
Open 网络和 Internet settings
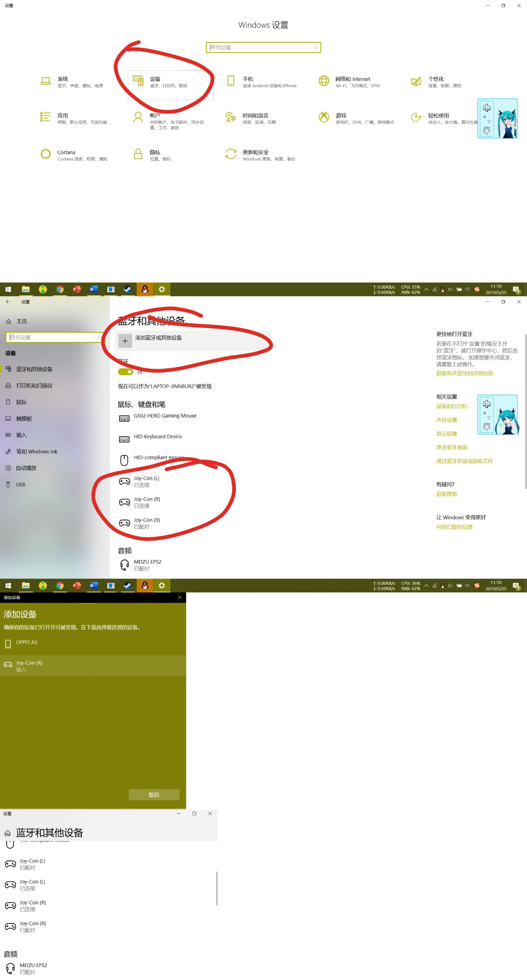click(349, 82)
